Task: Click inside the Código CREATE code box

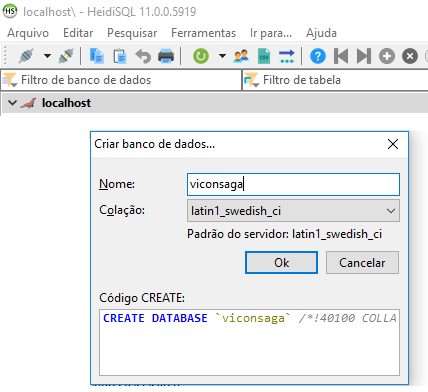Action: point(249,342)
